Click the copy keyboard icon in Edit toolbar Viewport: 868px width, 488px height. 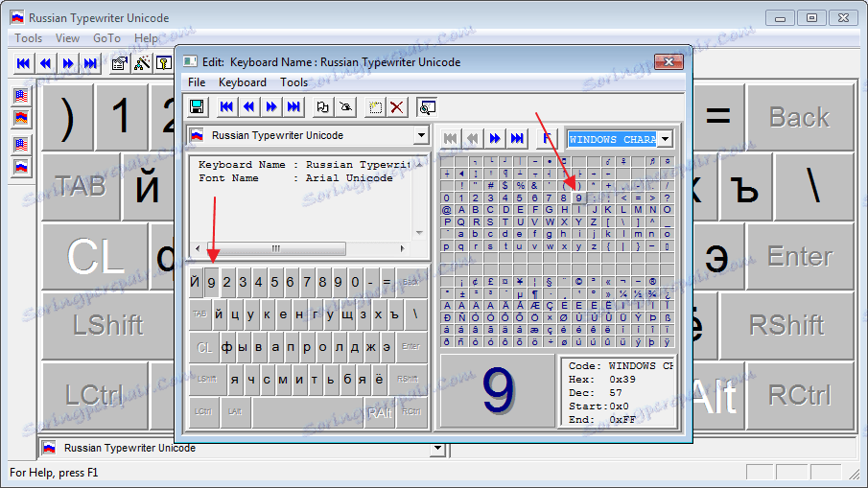tap(322, 106)
